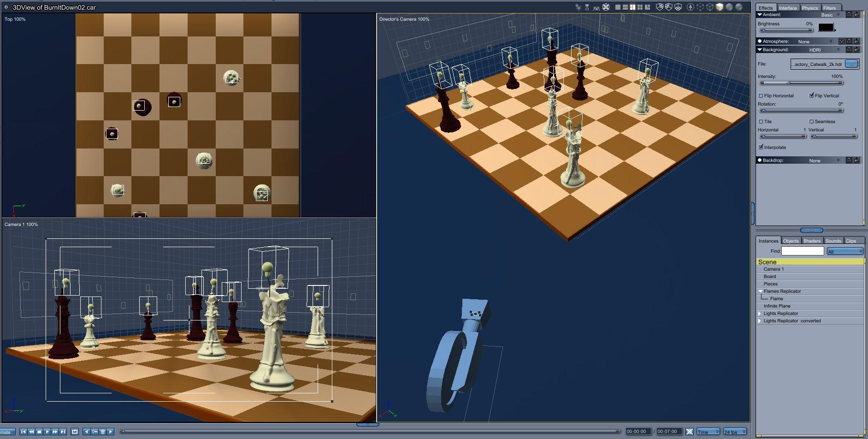Toggle the crossed-out icon beside the Time dropdown

[x=689, y=432]
